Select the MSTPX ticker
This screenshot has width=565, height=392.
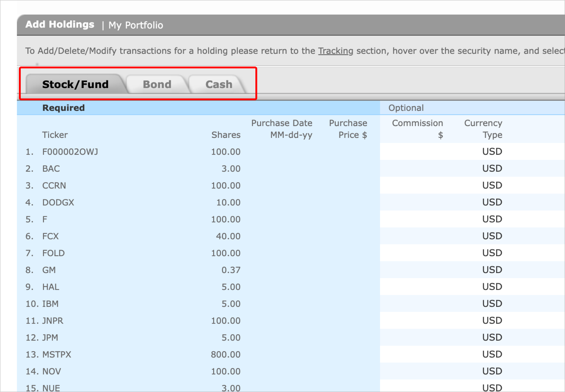click(57, 355)
